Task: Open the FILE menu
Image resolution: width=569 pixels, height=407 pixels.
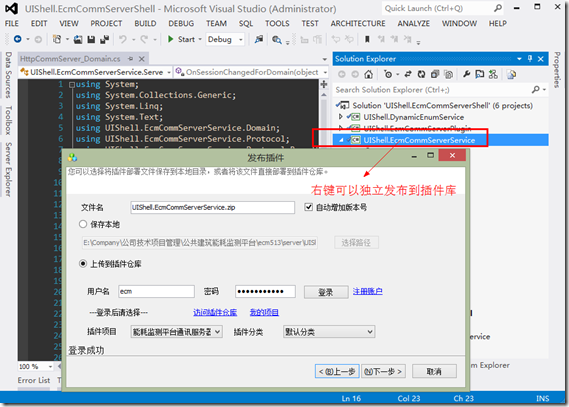Action: [x=12, y=23]
